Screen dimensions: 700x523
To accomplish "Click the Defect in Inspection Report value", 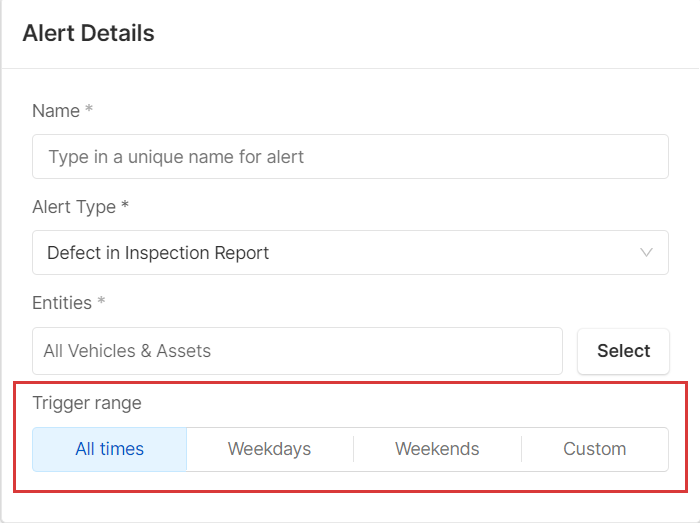I will [x=158, y=253].
